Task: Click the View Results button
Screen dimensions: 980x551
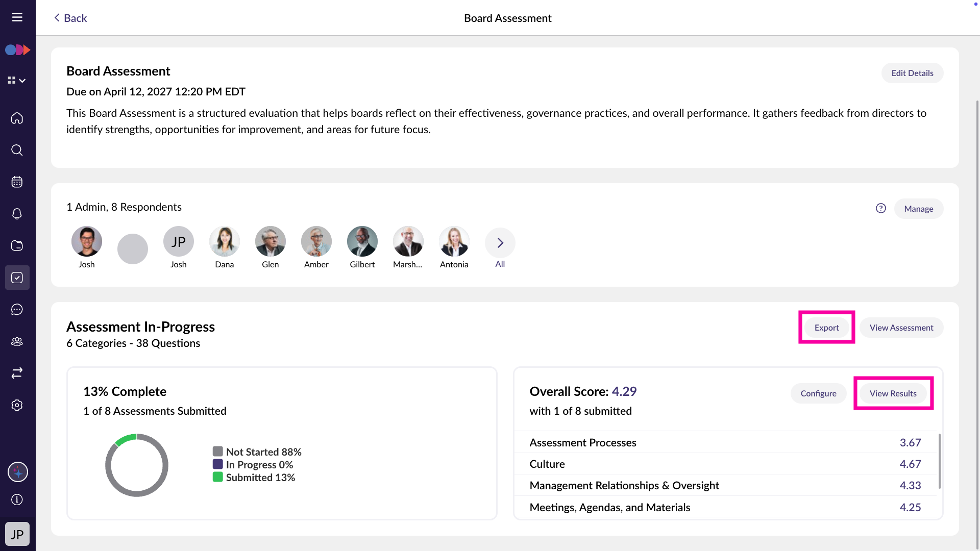Action: coord(893,393)
